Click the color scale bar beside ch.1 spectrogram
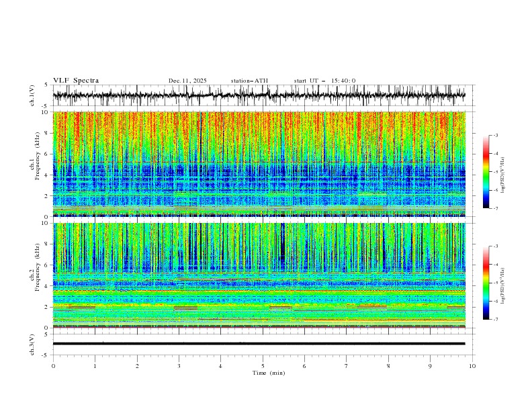The image size is (532, 411). (486, 172)
